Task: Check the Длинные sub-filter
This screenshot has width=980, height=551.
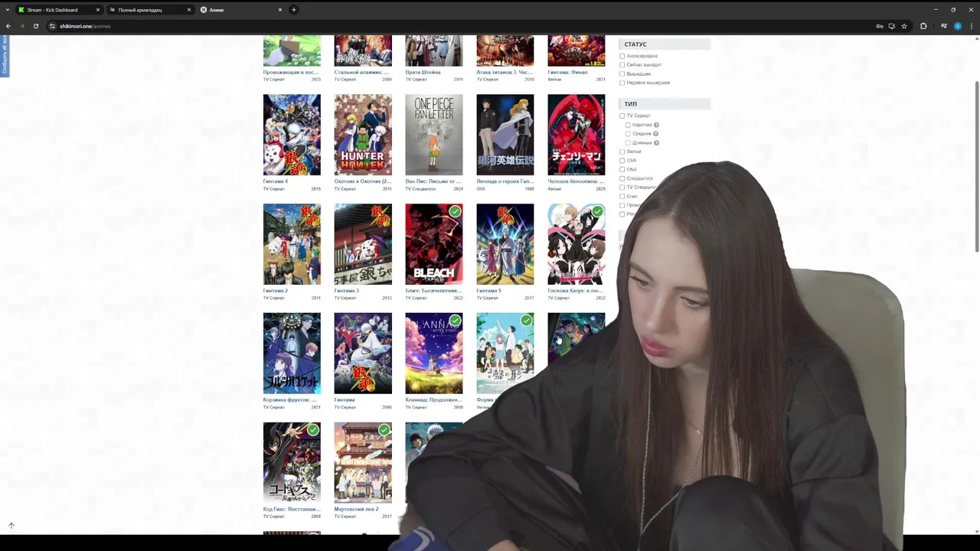Action: tap(628, 143)
